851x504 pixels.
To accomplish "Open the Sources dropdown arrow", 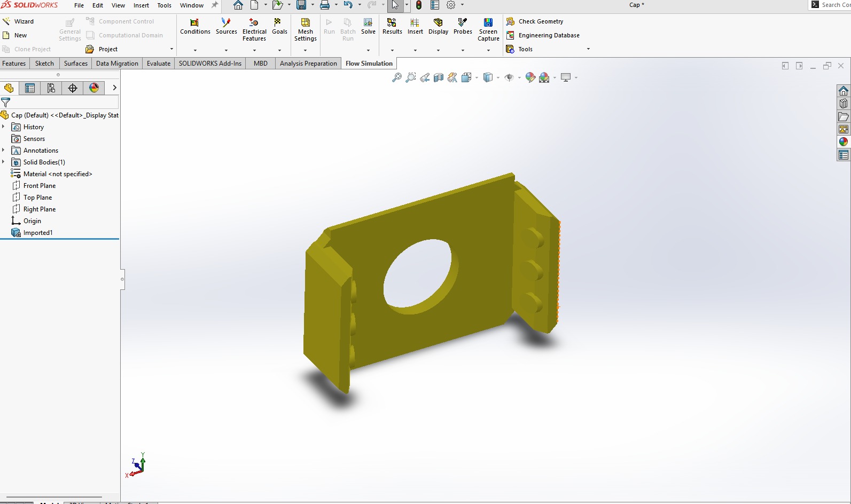I will pos(226,50).
